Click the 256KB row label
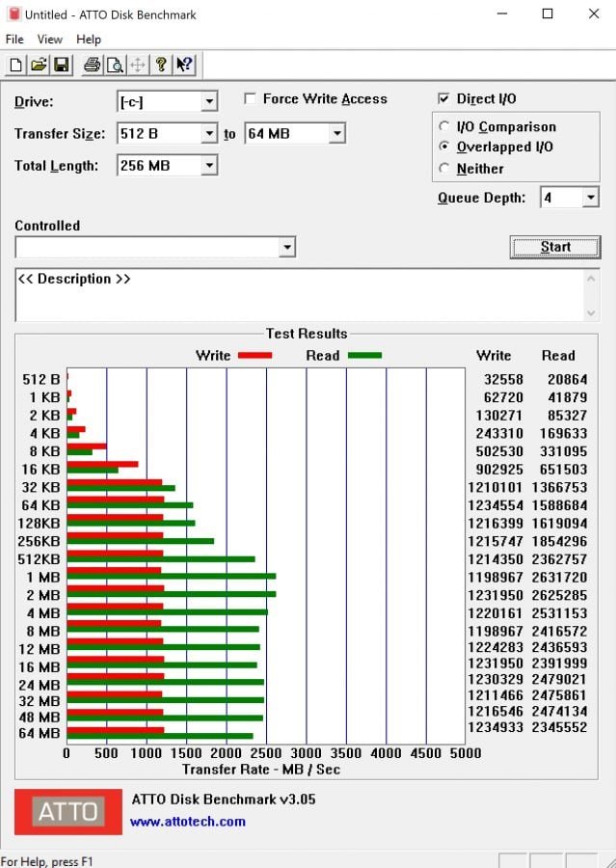This screenshot has height=868, width=616. point(39,541)
